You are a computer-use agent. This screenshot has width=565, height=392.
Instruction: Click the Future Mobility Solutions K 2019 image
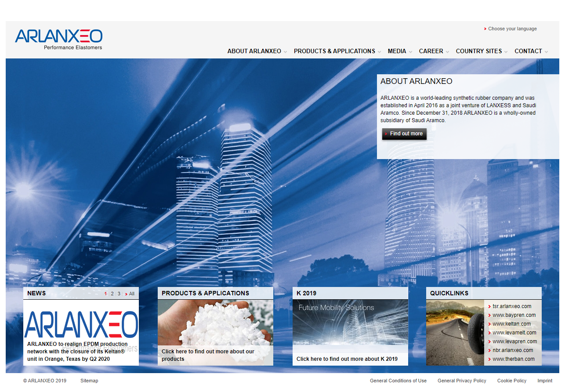(x=350, y=323)
